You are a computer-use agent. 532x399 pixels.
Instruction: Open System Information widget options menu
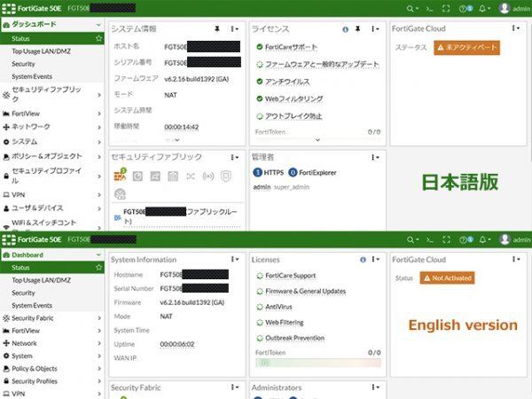pos(234,259)
